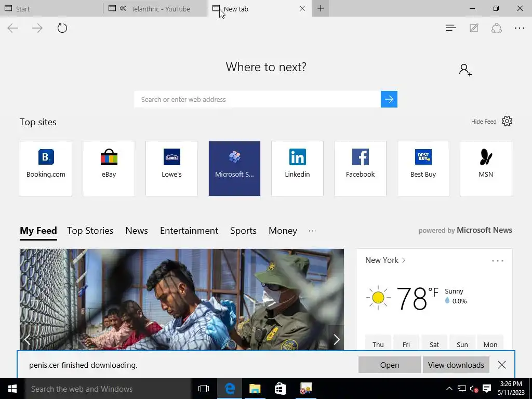Open the Share icon in toolbar
Screen dimensions: 532x399
496,28
